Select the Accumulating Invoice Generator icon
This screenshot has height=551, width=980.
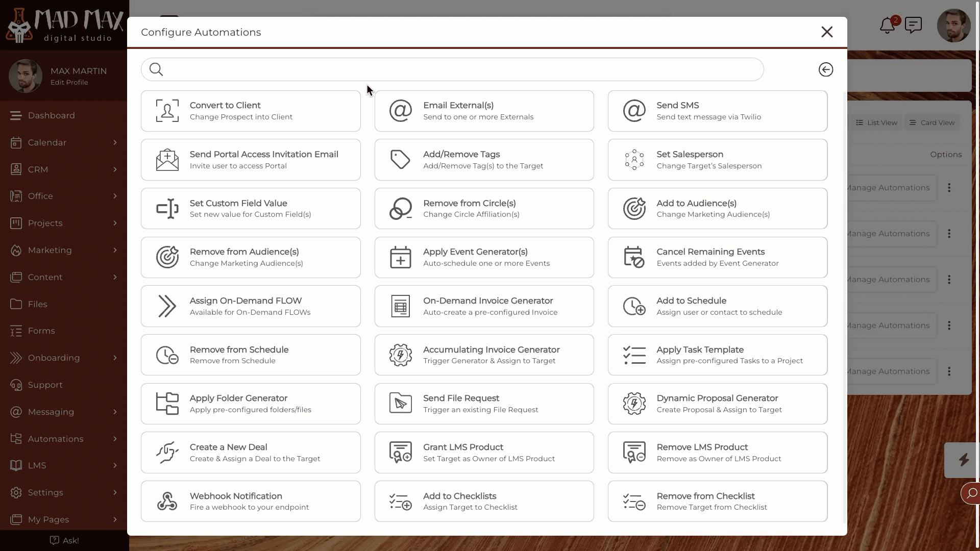tap(401, 355)
